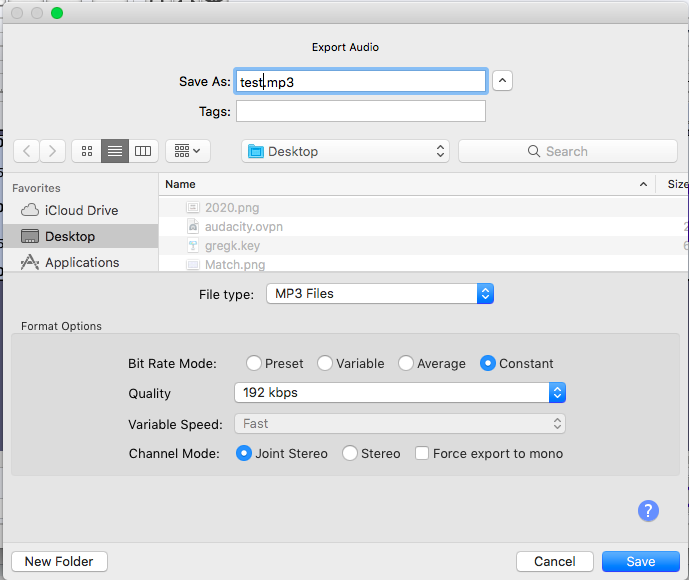Sort files by the Name column

point(406,184)
